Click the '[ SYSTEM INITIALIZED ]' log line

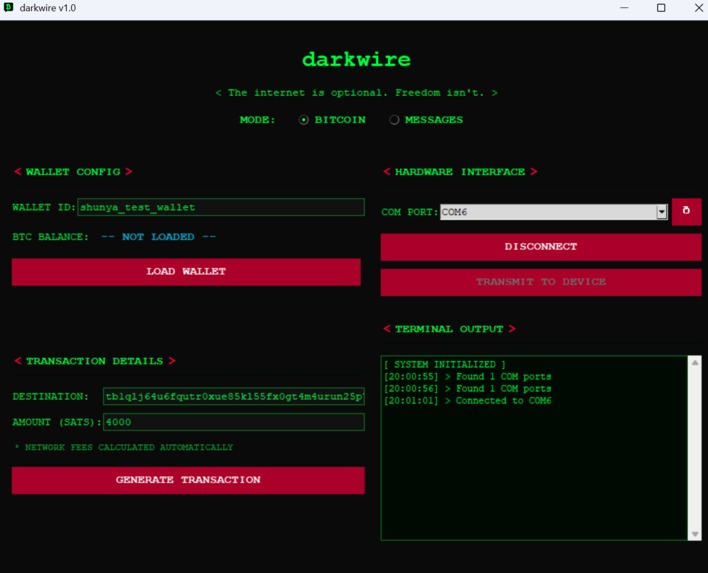(445, 364)
